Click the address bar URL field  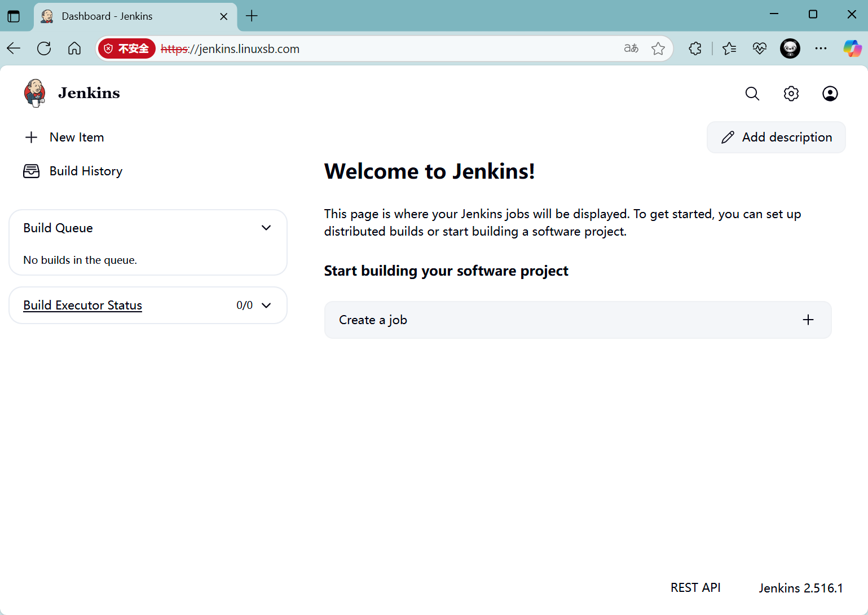tap(395, 49)
